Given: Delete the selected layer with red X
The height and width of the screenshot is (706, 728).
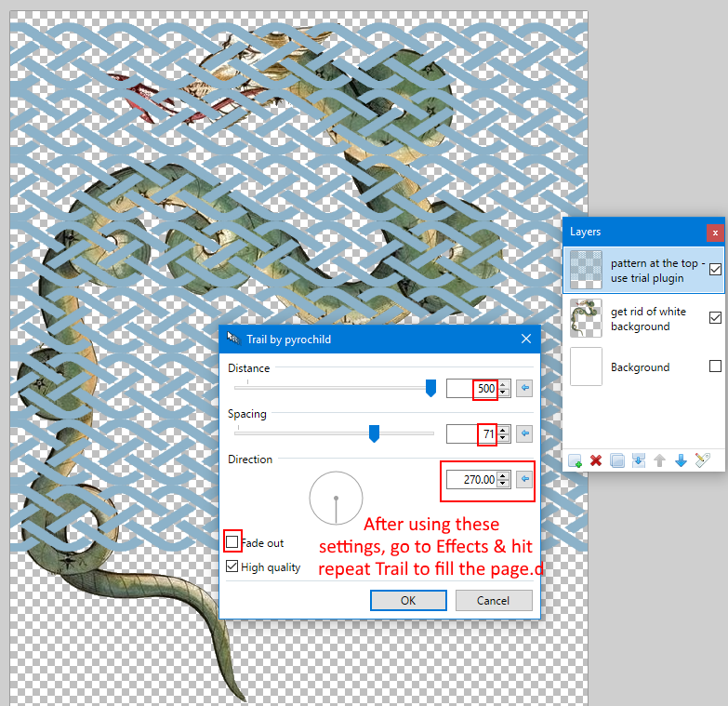Looking at the screenshot, I should (x=596, y=460).
